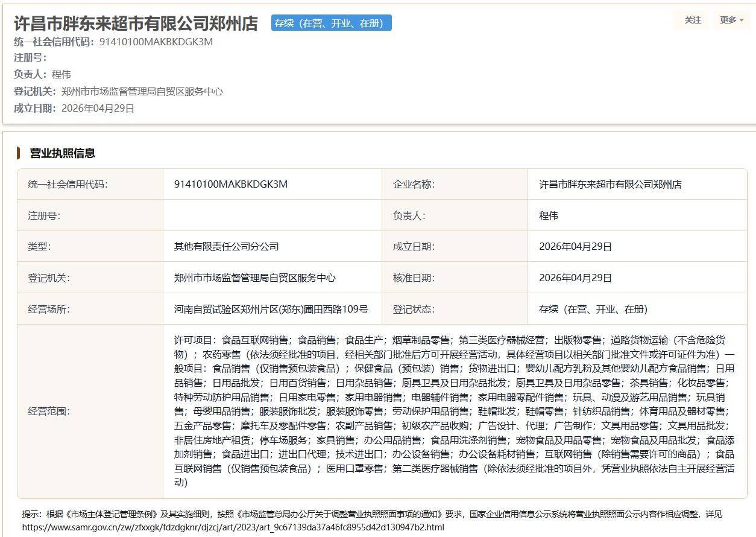Select the credit code value in the table

coord(230,184)
